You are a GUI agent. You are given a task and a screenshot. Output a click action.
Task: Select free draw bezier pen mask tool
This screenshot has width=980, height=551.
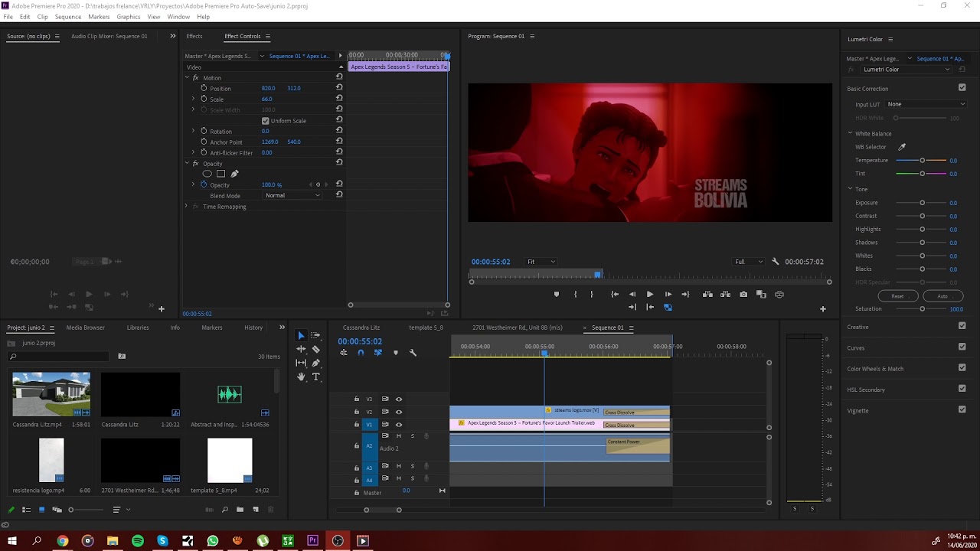pos(234,174)
